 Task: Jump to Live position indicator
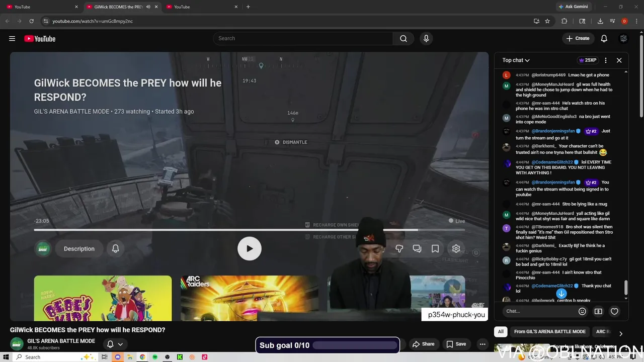pos(457,221)
